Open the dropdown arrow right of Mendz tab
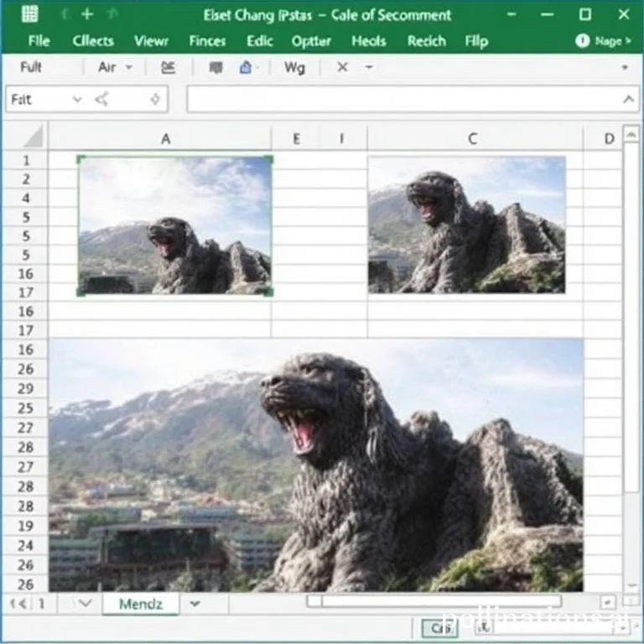This screenshot has width=644, height=644. (195, 603)
